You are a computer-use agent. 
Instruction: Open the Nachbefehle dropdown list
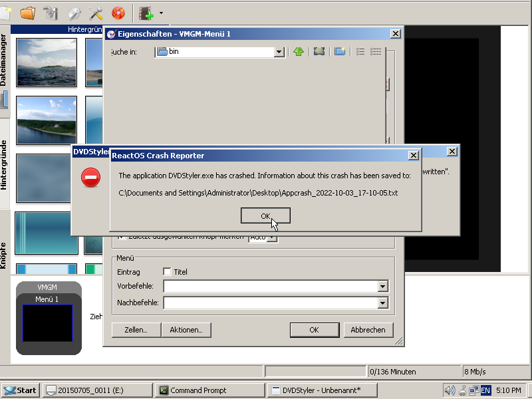click(383, 303)
